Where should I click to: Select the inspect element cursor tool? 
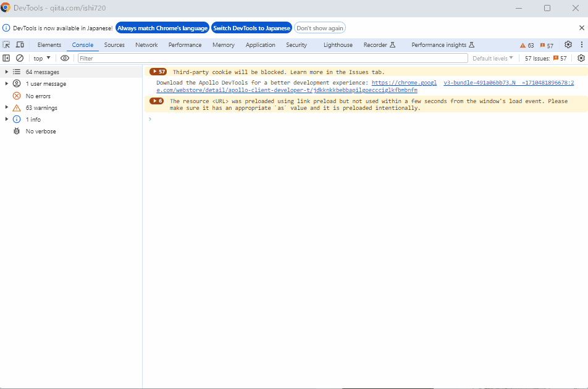tap(6, 44)
